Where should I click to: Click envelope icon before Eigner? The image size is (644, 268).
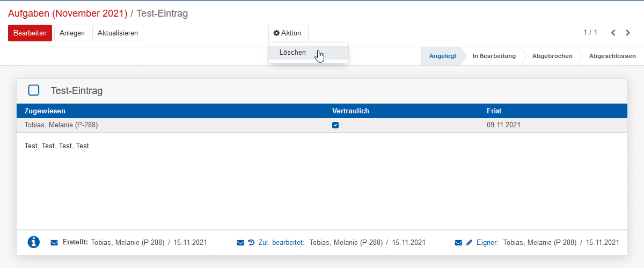458,243
